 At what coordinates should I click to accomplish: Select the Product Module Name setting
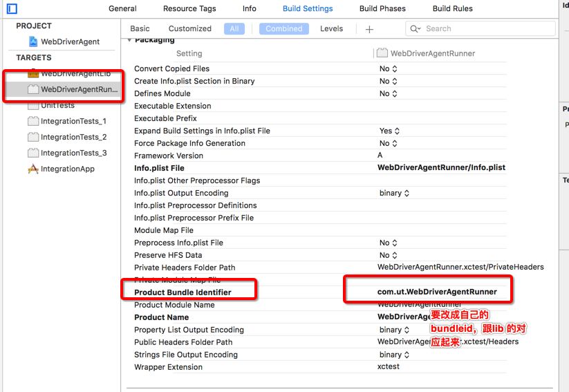coord(174,304)
